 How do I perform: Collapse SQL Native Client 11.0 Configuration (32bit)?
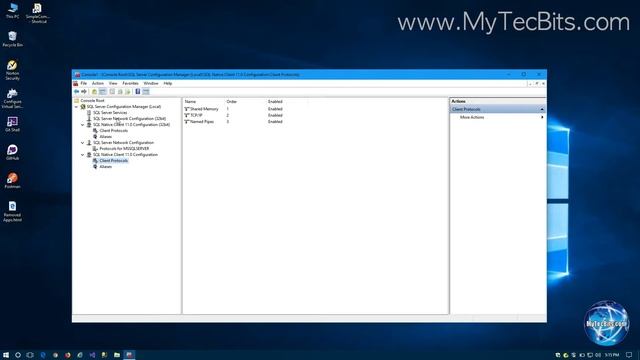(x=82, y=124)
